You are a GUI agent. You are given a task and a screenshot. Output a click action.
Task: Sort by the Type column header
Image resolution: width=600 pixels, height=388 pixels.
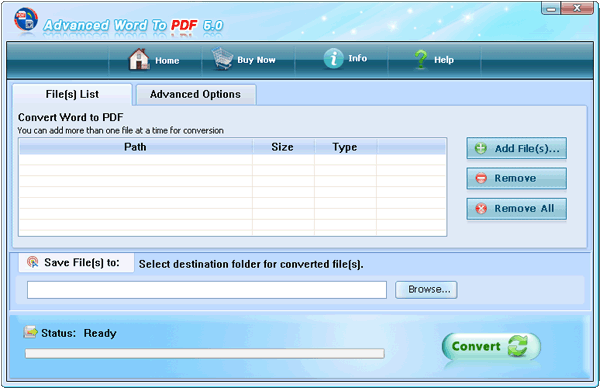[345, 147]
